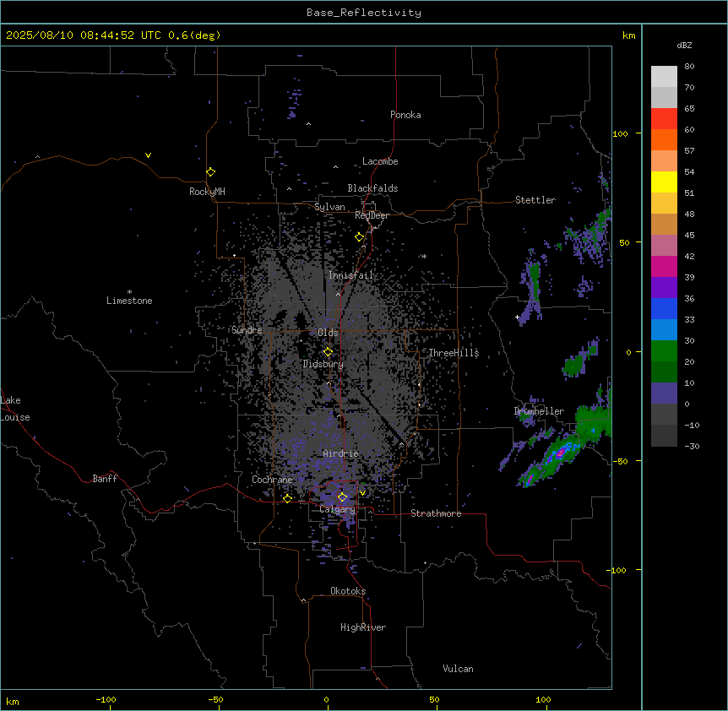Pick the bright green swatch in the legend

click(664, 351)
